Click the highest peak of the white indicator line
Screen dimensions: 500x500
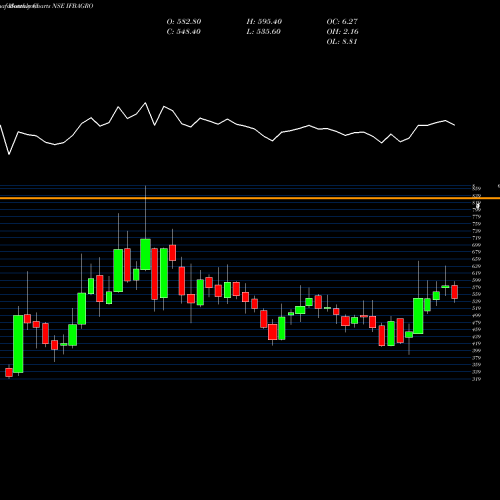(145, 103)
